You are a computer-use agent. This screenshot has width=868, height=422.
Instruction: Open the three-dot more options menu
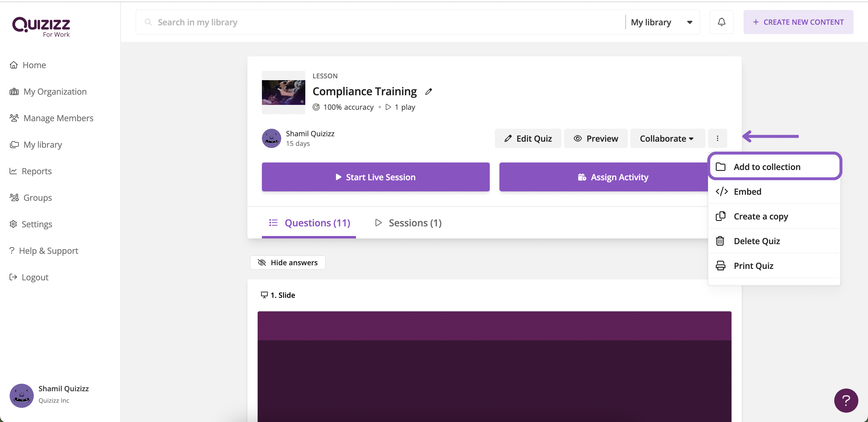click(717, 138)
